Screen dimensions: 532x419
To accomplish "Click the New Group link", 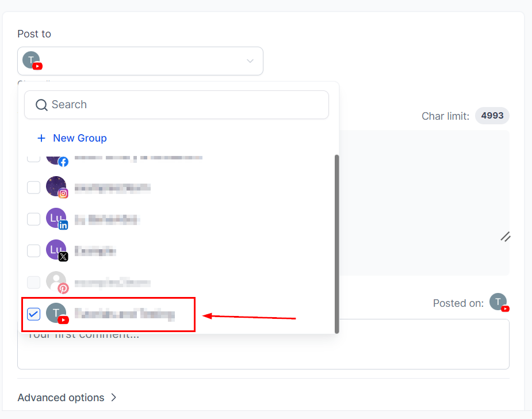I will tap(79, 138).
